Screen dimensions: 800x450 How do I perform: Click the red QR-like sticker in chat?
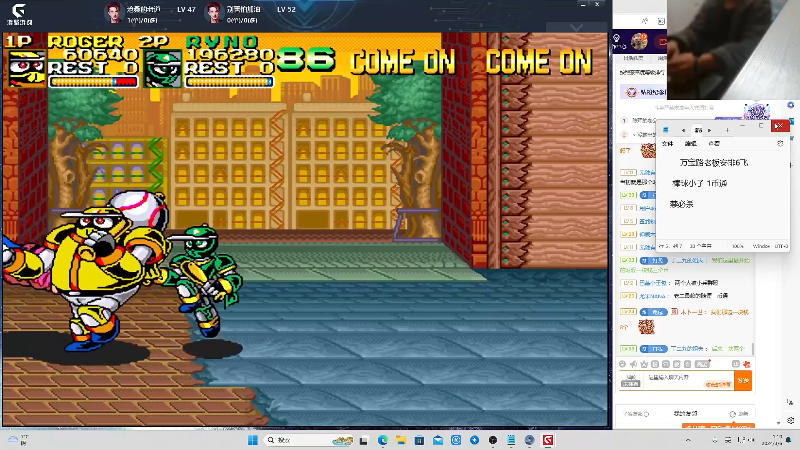(646, 327)
